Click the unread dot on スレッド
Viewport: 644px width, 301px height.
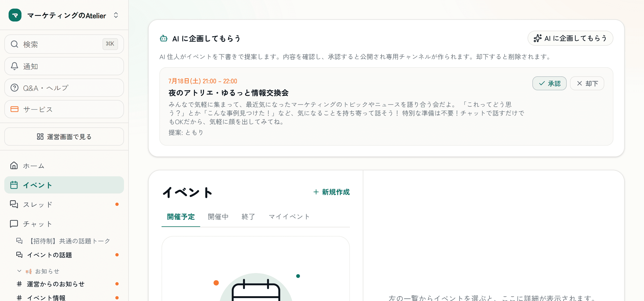117,204
